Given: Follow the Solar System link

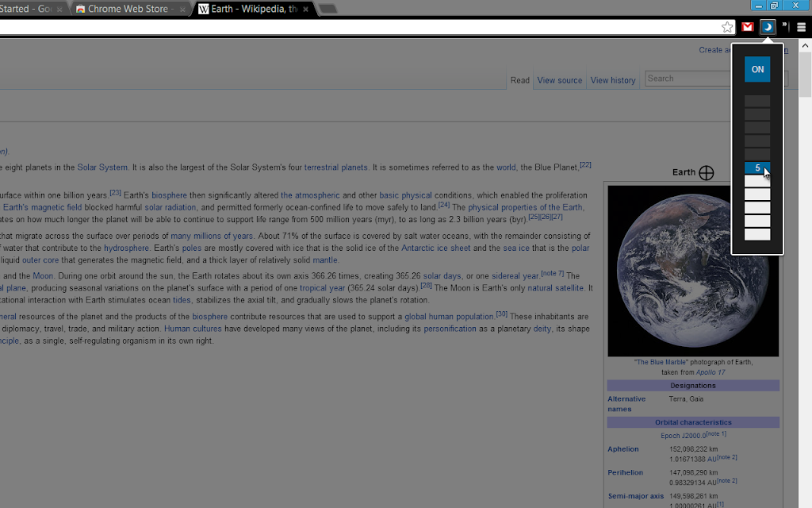Looking at the screenshot, I should coord(102,167).
